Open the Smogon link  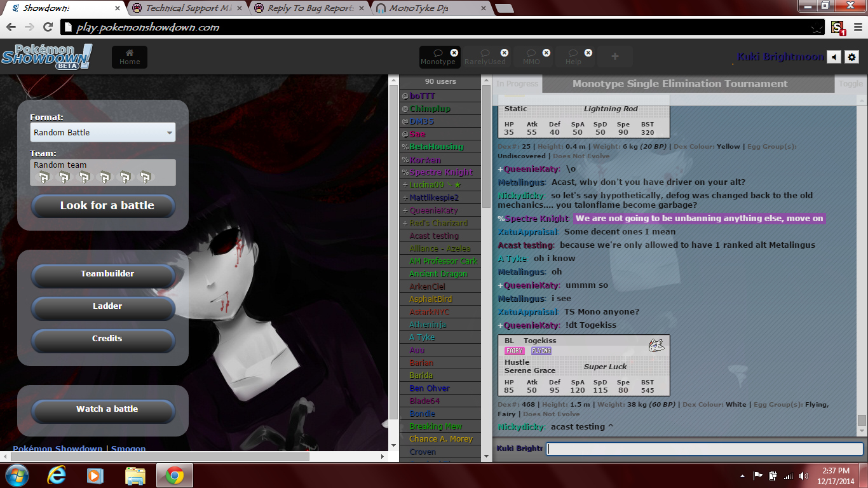point(128,449)
